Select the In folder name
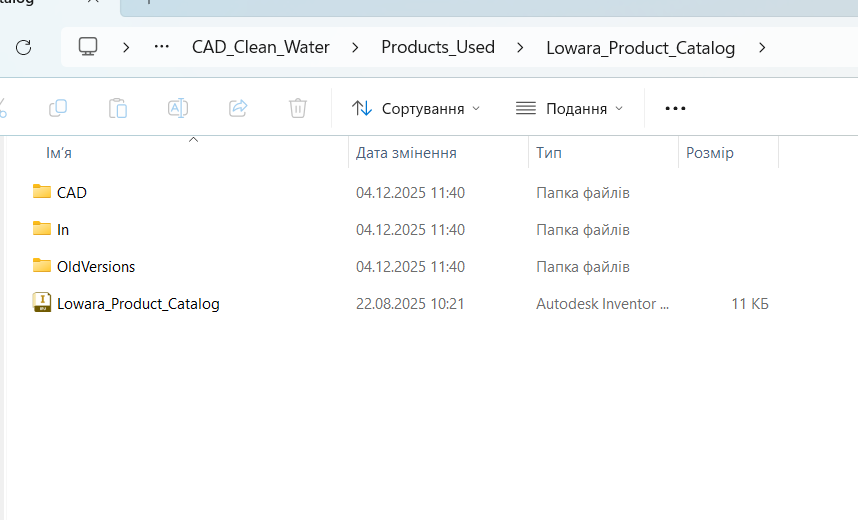The image size is (858, 520). [x=63, y=230]
